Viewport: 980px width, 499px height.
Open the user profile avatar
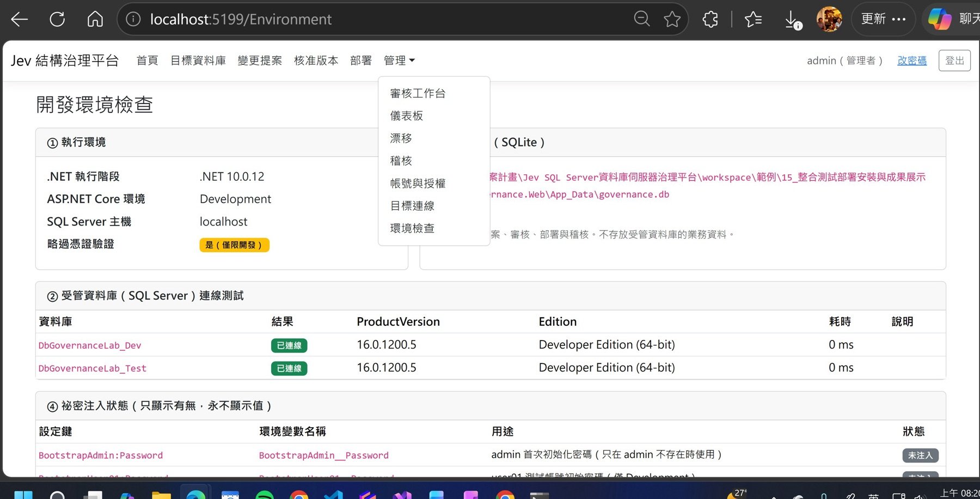pyautogui.click(x=829, y=19)
